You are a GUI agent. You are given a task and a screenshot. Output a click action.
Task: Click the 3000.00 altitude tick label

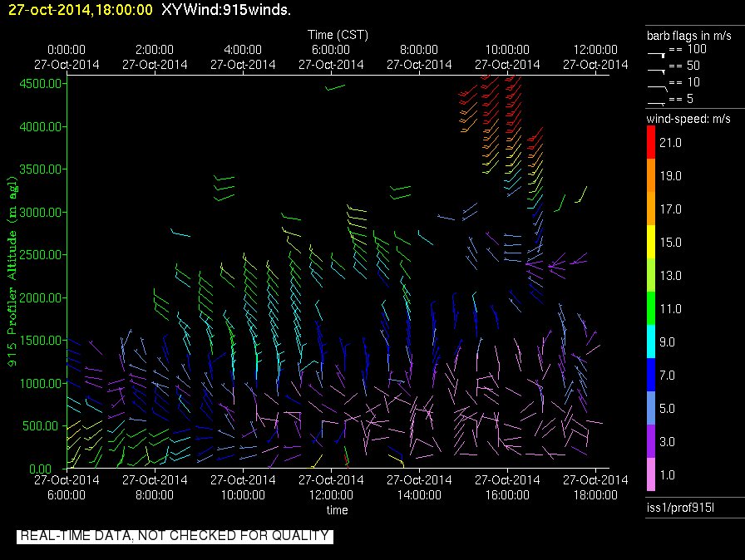click(41, 212)
